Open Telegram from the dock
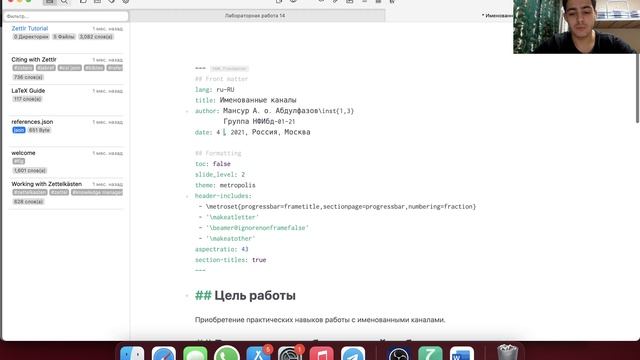This screenshot has height=360, width=640. [x=353, y=353]
